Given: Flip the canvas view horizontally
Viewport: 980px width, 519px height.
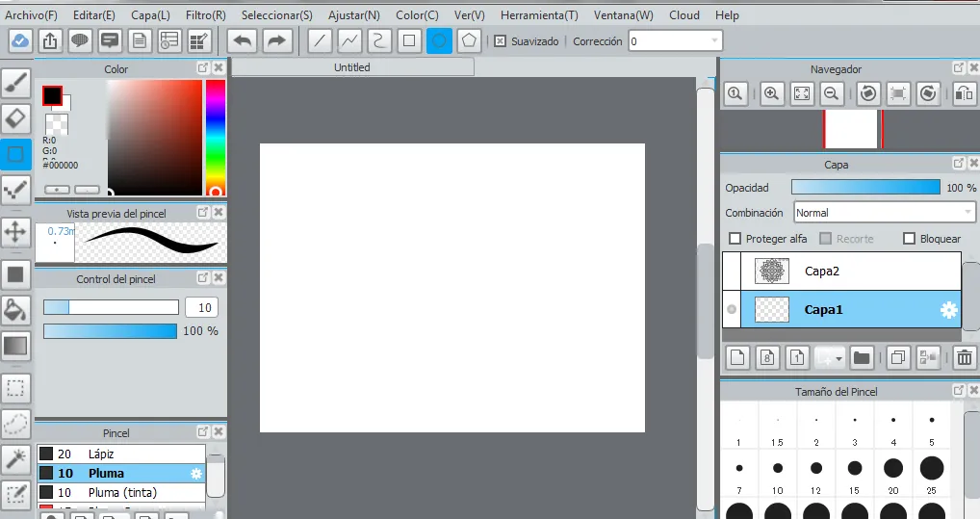Looking at the screenshot, I should 965,93.
